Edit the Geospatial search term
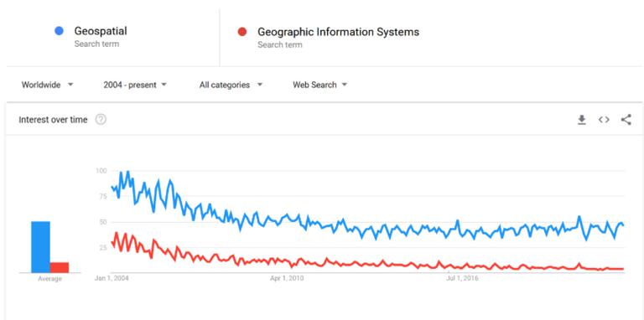644x320 pixels. click(101, 31)
